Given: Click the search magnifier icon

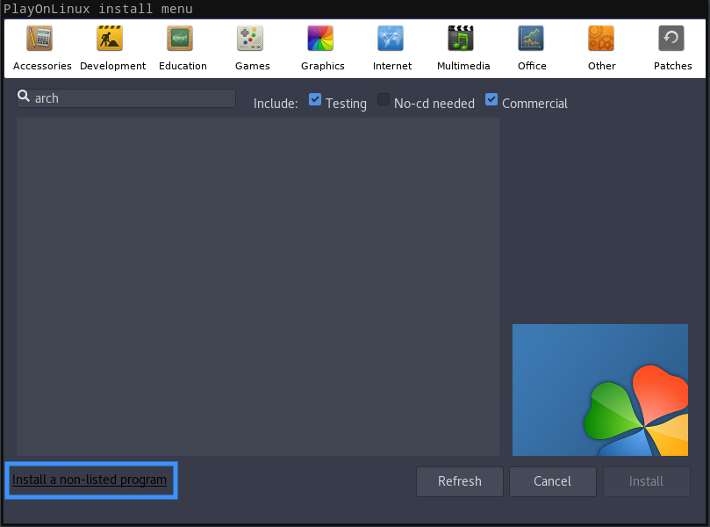Looking at the screenshot, I should pos(24,96).
